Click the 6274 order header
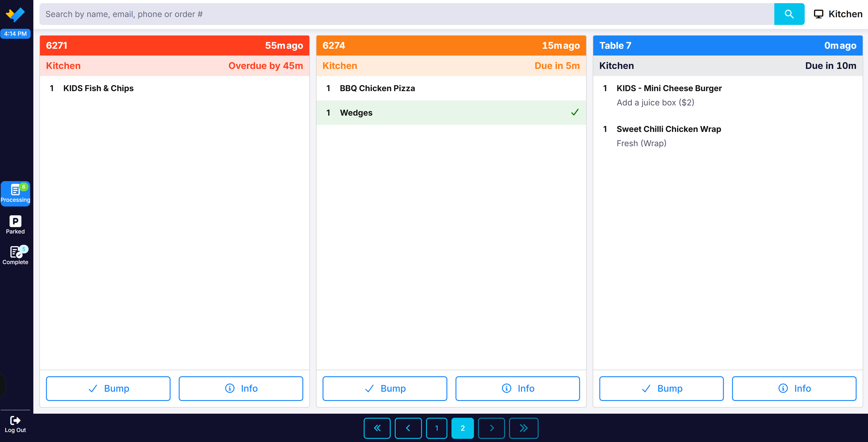 (451, 45)
